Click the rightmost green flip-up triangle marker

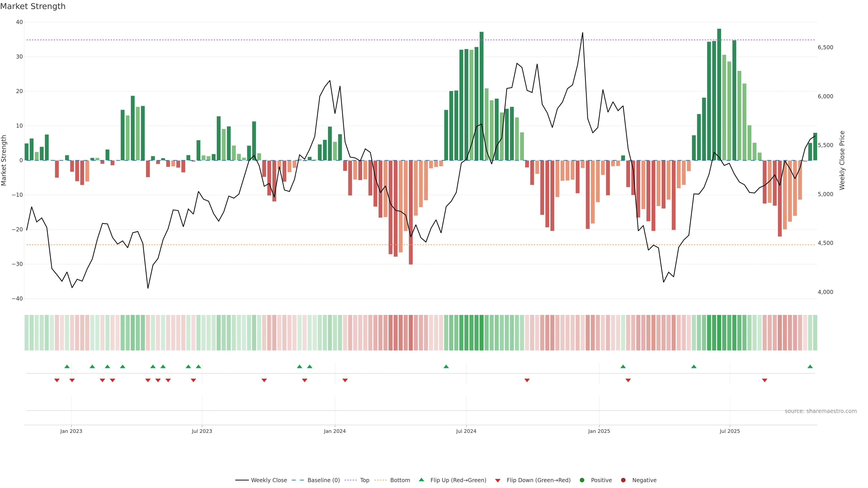[x=810, y=366]
